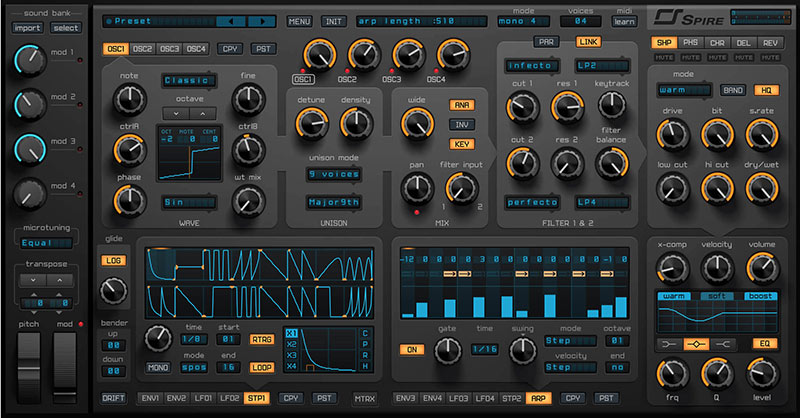Expand the unison mode 9 voices selector
The image size is (800, 418).
(334, 174)
